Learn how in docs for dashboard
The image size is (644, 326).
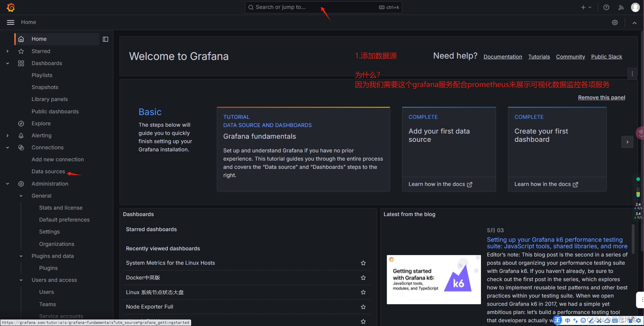click(x=546, y=184)
